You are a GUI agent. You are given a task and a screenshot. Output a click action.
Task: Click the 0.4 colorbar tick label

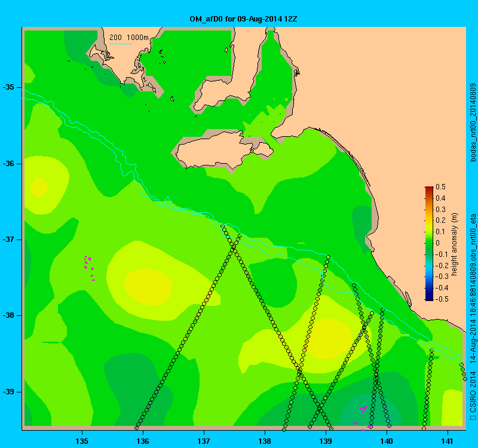pos(440,198)
